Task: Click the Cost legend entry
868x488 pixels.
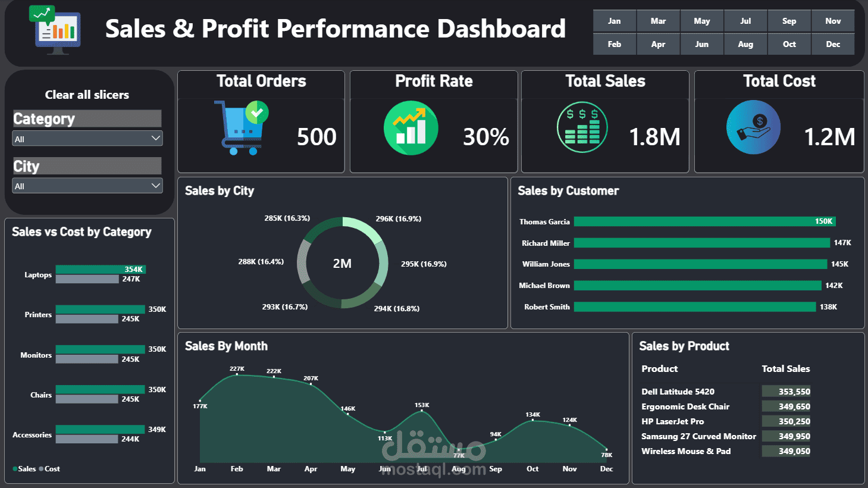Action: tap(49, 469)
